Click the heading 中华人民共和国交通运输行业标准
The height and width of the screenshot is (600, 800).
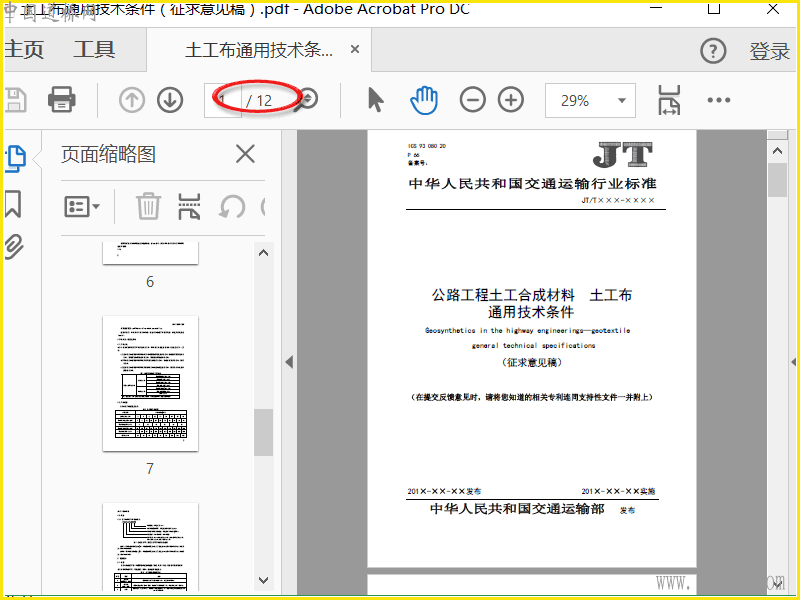pos(532,183)
